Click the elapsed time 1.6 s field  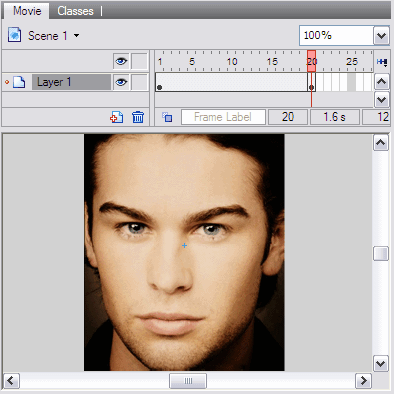pyautogui.click(x=335, y=117)
